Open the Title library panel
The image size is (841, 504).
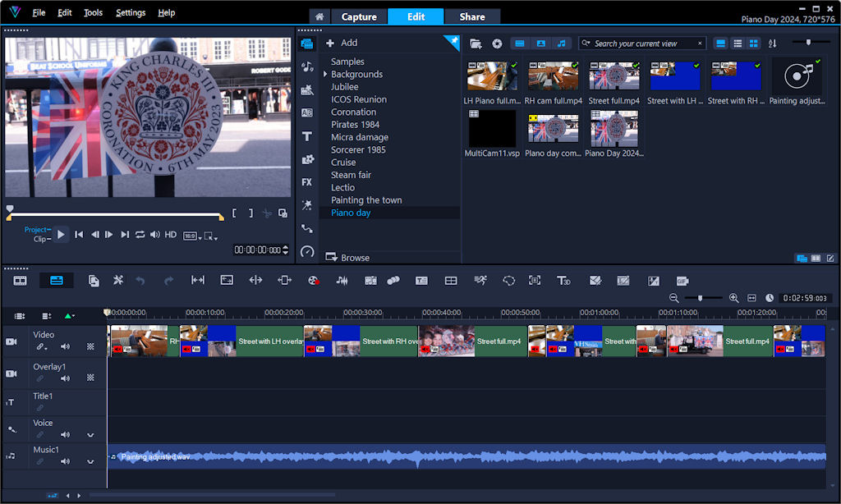pyautogui.click(x=307, y=136)
